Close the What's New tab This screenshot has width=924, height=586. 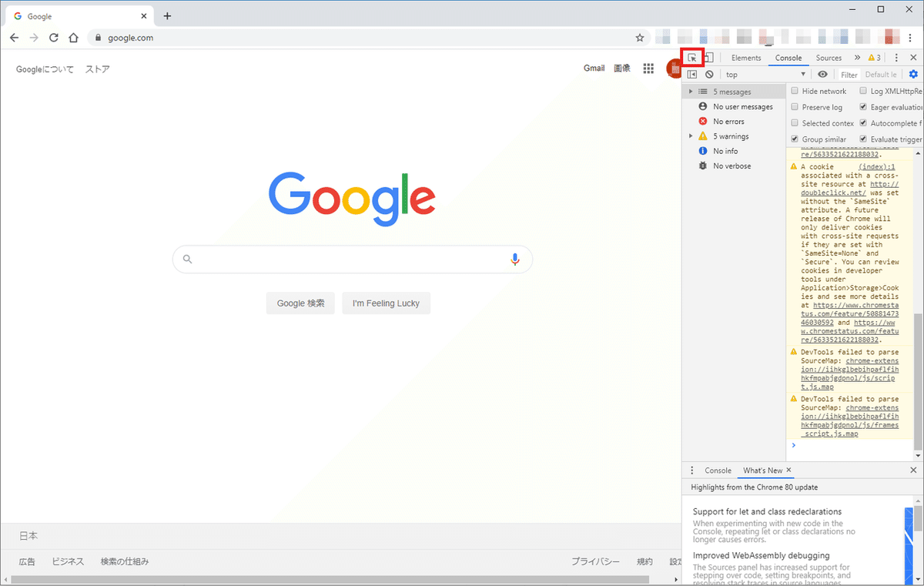click(787, 470)
